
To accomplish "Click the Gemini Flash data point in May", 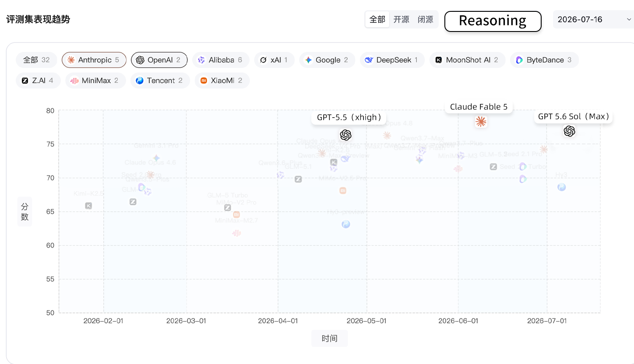I will [x=419, y=160].
